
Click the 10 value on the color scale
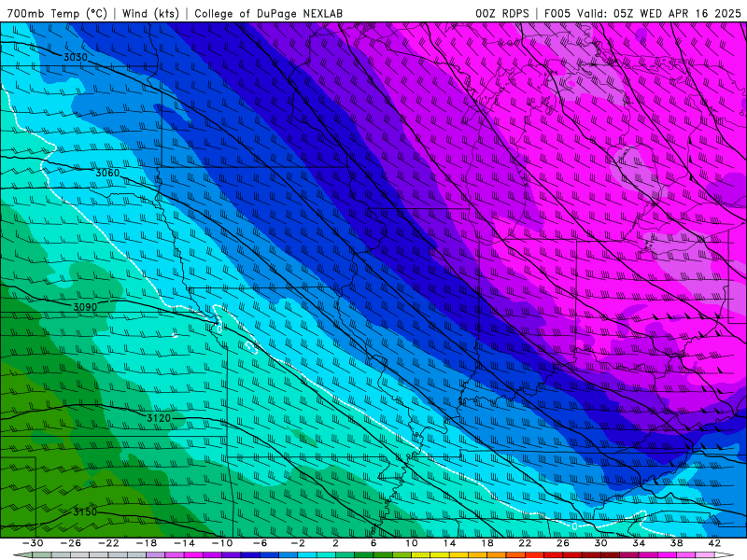[412, 543]
